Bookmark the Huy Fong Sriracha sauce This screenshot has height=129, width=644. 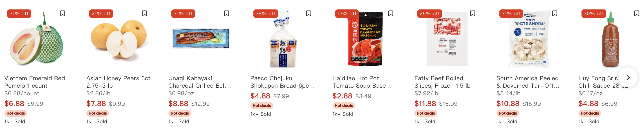click(x=637, y=13)
